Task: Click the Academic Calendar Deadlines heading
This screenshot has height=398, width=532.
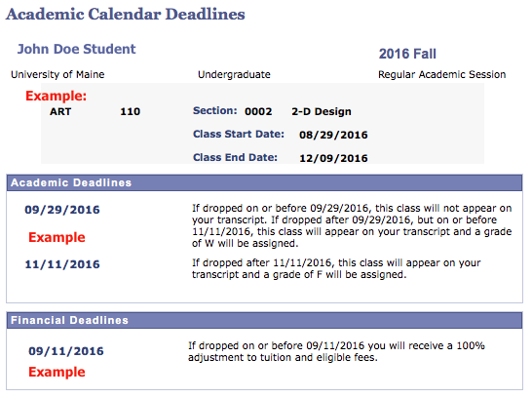Action: 125,15
